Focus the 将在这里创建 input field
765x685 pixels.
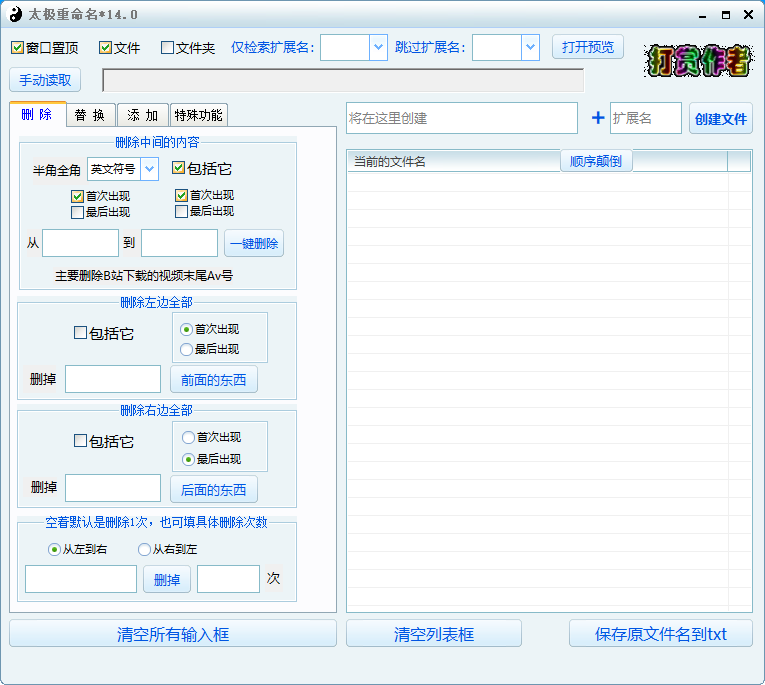pyautogui.click(x=462, y=118)
